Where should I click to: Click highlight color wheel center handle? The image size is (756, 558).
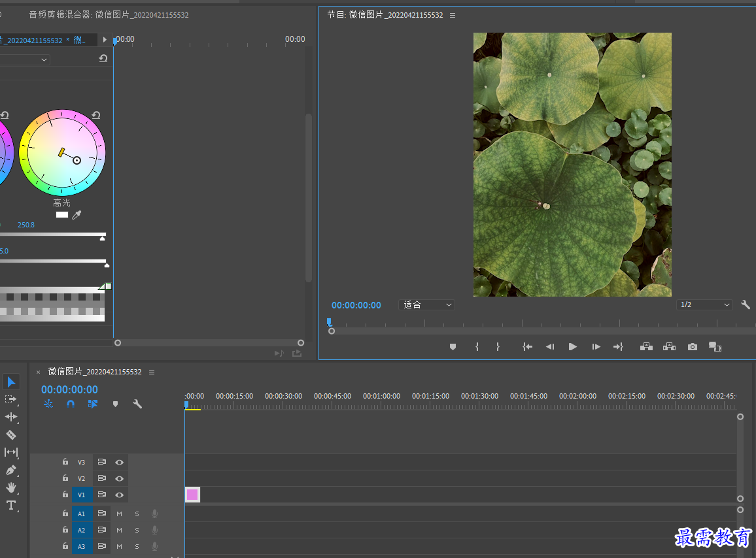click(77, 161)
